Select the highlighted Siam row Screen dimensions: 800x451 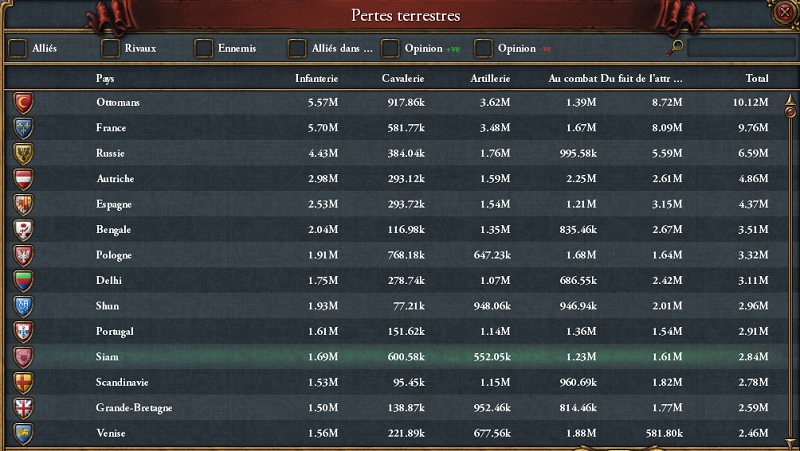coord(396,357)
